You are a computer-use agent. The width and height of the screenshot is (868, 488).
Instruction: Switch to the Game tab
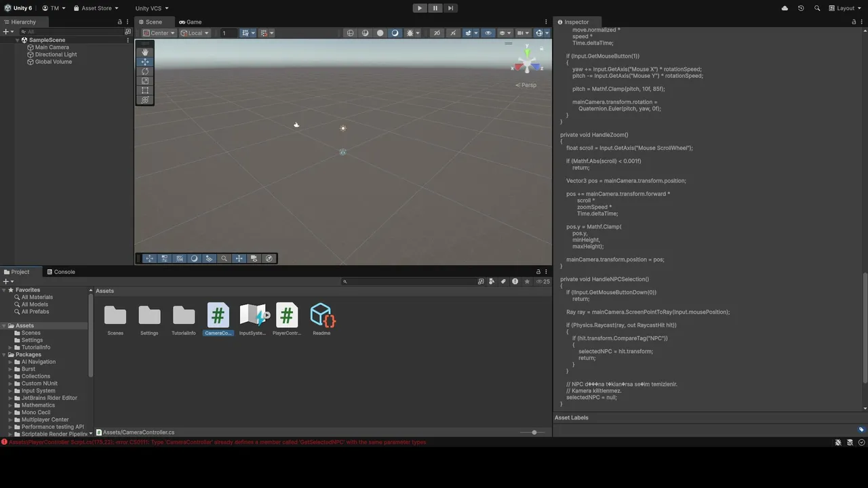click(190, 22)
